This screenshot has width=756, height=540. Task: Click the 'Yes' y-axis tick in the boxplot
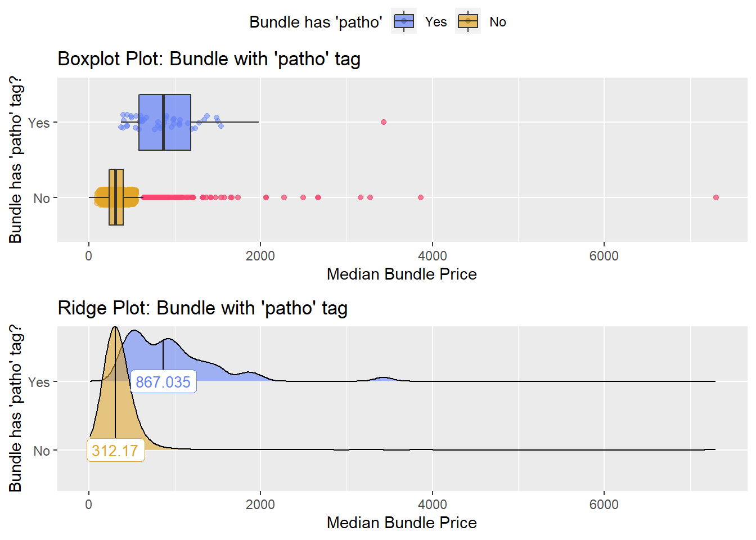pos(39,123)
